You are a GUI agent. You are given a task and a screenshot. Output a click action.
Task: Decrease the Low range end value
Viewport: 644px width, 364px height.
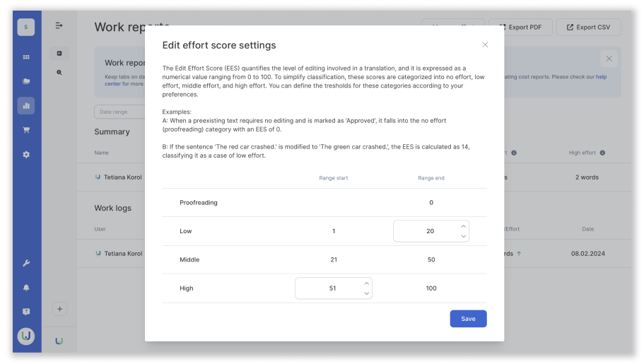463,236
